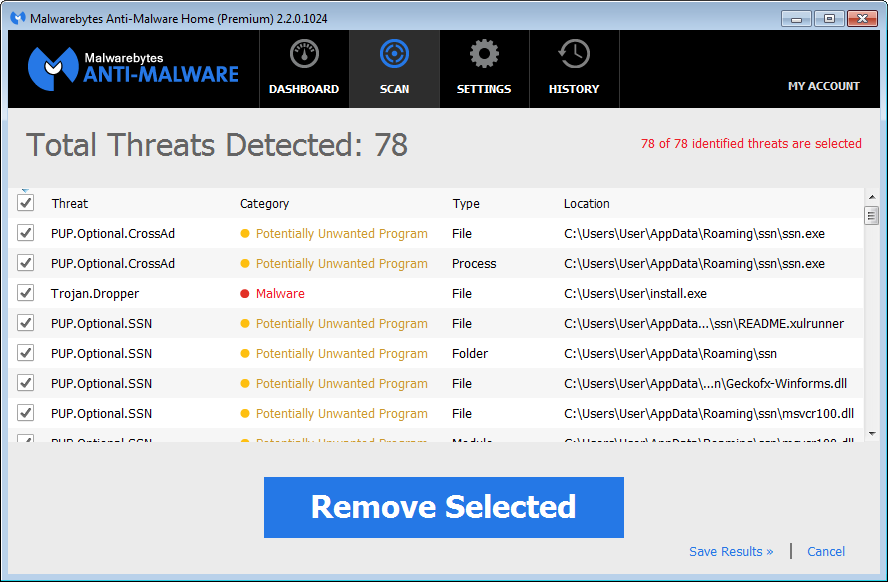
Task: Select the Folder type cell
Action: pyautogui.click(x=470, y=353)
